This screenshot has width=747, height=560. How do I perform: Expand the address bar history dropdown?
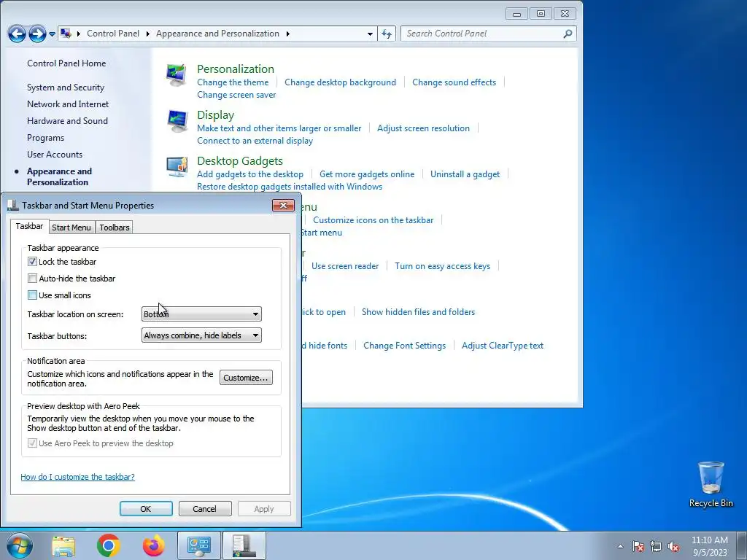[370, 34]
